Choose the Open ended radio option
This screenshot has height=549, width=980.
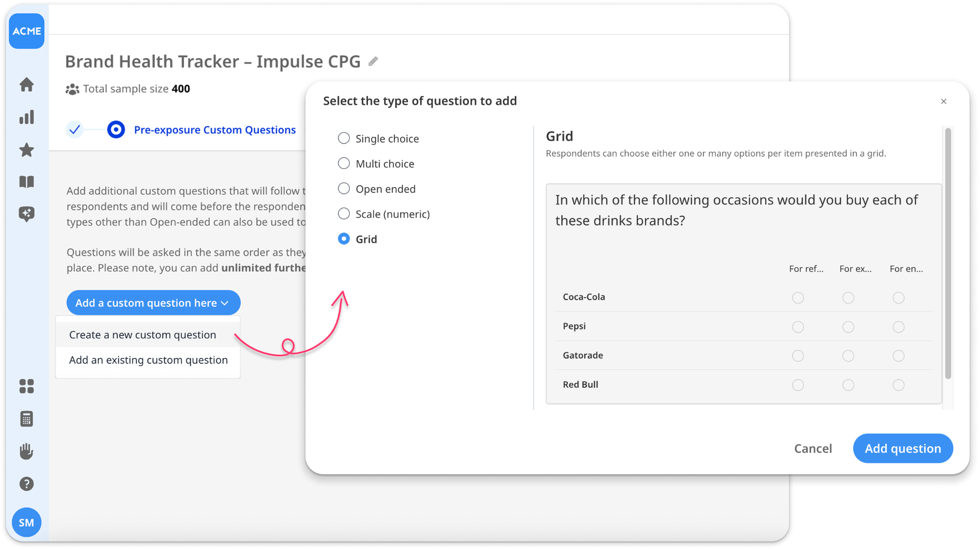[x=344, y=189]
